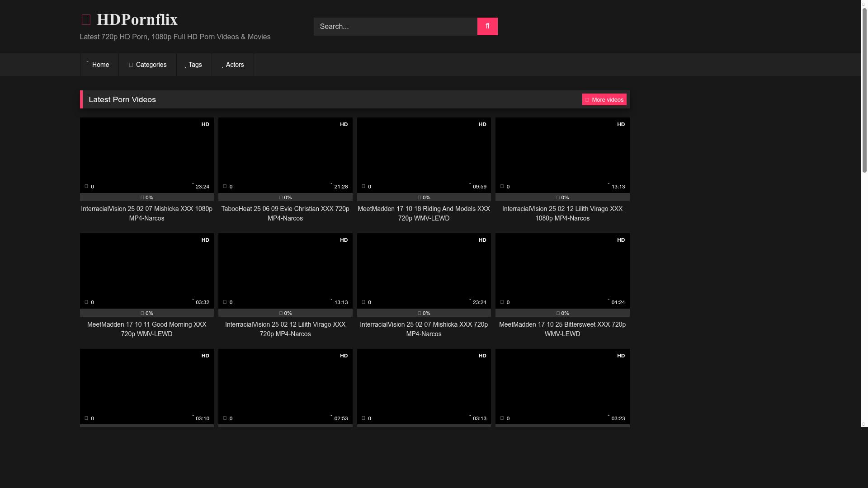
Task: Type in the Search input field
Action: [395, 26]
